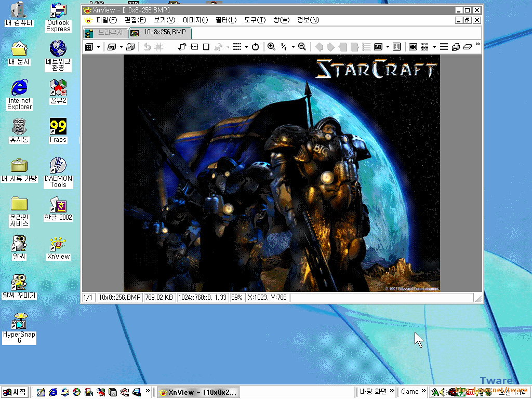
Task: Expand the thumbnail grid dropdown arrow
Action: click(x=434, y=47)
